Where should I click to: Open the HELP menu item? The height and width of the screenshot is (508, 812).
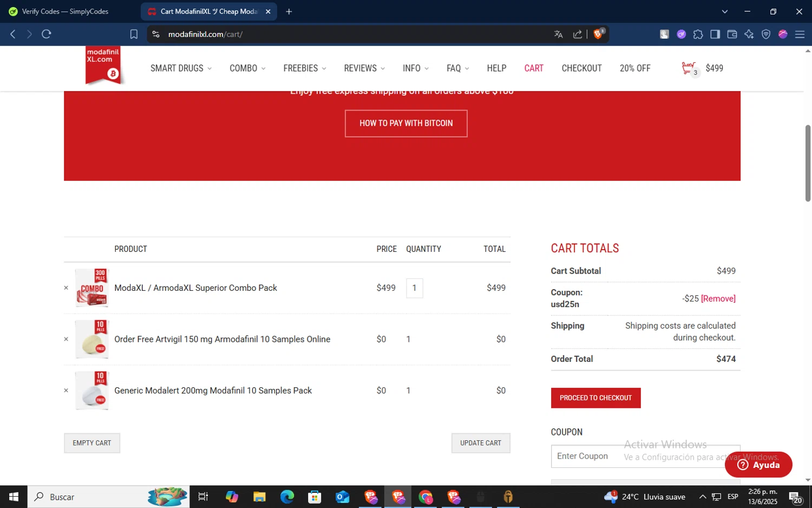[496, 68]
